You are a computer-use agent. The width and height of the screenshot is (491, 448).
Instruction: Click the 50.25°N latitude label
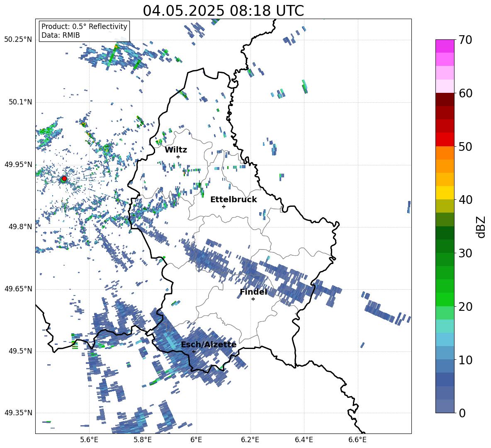tap(18, 40)
